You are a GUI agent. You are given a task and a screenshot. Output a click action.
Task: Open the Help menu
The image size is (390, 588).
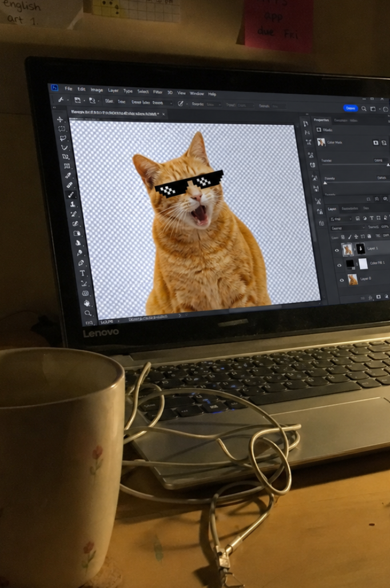(212, 94)
